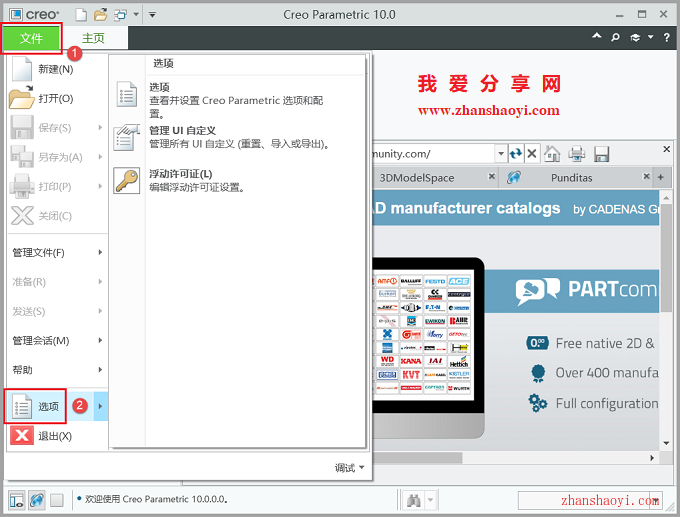Choose 退出(X) to exit Creo
Screen dimensions: 680x517
pyautogui.click(x=56, y=436)
